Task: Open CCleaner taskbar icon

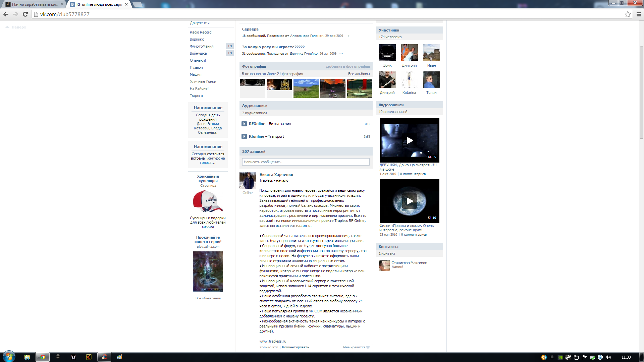Action: click(x=104, y=357)
